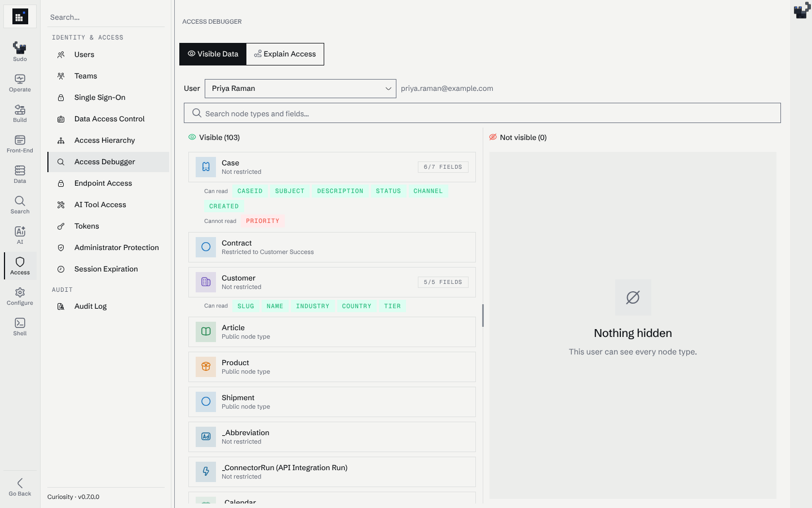Open the Search section in rail
Image resolution: width=812 pixels, height=508 pixels.
coord(20,205)
